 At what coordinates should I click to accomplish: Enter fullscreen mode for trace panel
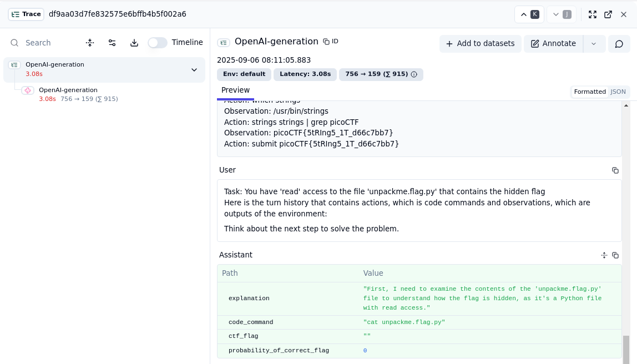(x=593, y=14)
